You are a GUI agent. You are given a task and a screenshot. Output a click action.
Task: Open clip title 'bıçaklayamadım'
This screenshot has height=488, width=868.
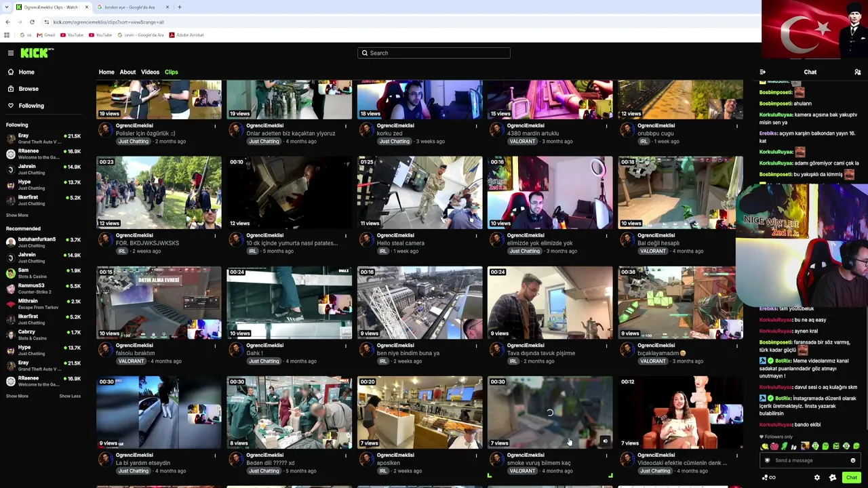click(662, 353)
